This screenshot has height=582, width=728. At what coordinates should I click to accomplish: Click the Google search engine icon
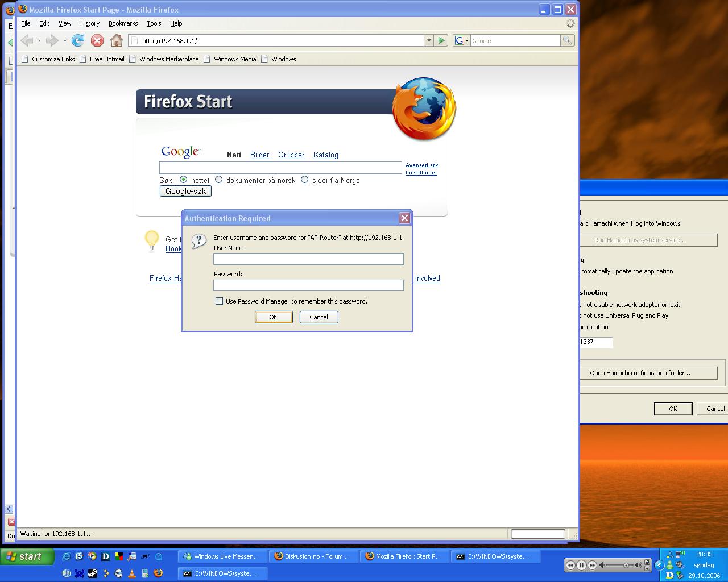click(458, 40)
